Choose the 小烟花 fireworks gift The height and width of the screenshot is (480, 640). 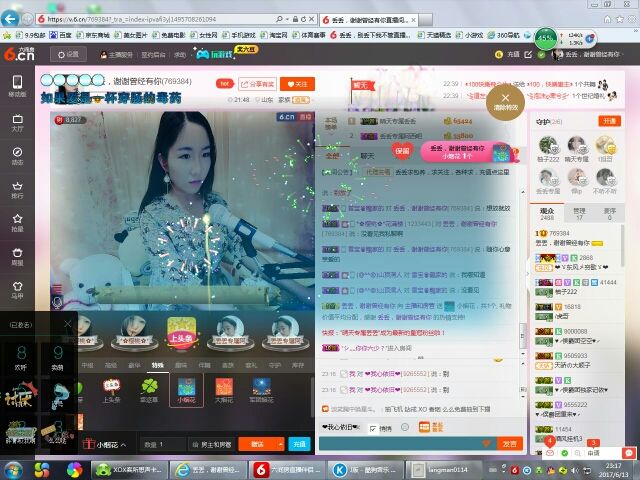[x=186, y=391]
